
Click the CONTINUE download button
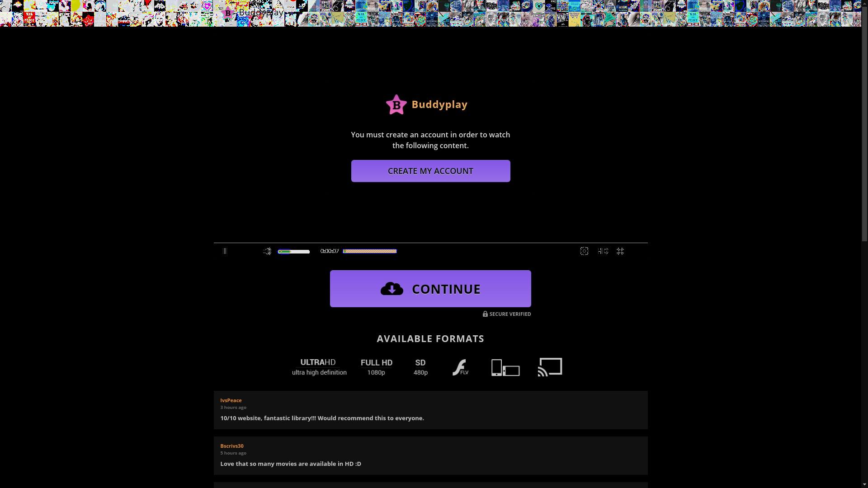point(430,289)
